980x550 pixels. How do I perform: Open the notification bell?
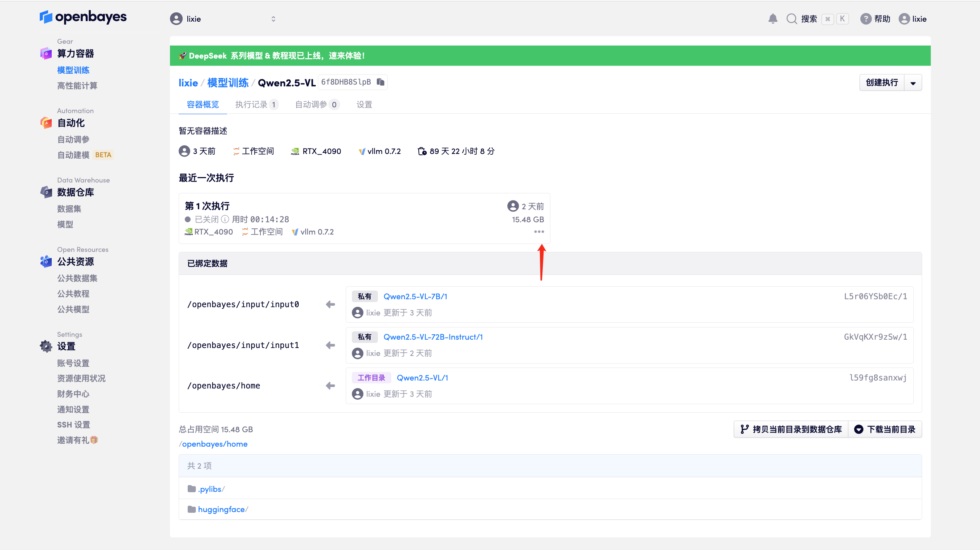pos(773,19)
